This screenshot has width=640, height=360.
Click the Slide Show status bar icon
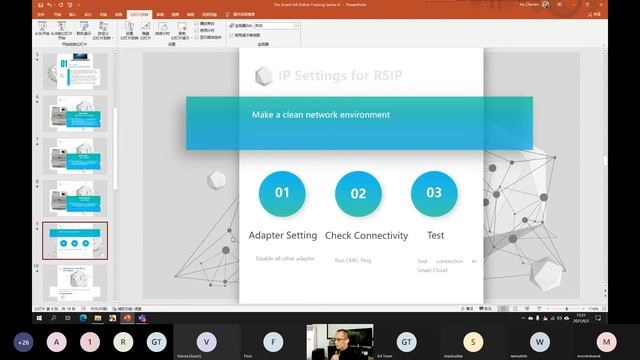pyautogui.click(x=539, y=309)
